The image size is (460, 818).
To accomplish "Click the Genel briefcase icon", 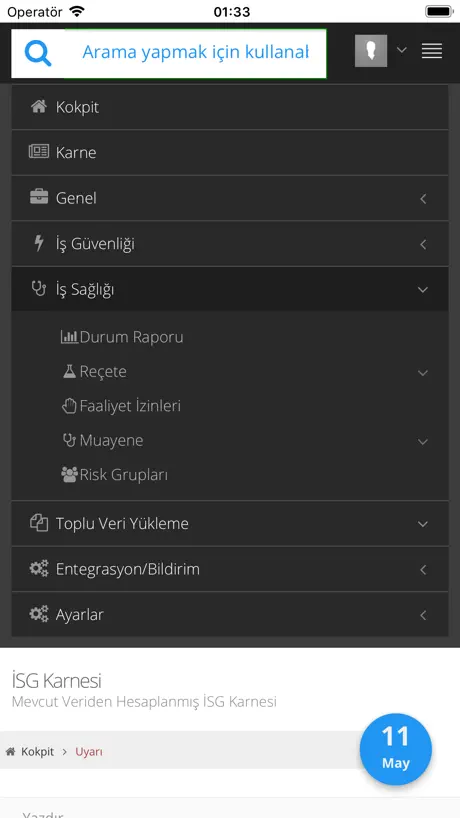I will click(x=39, y=197).
